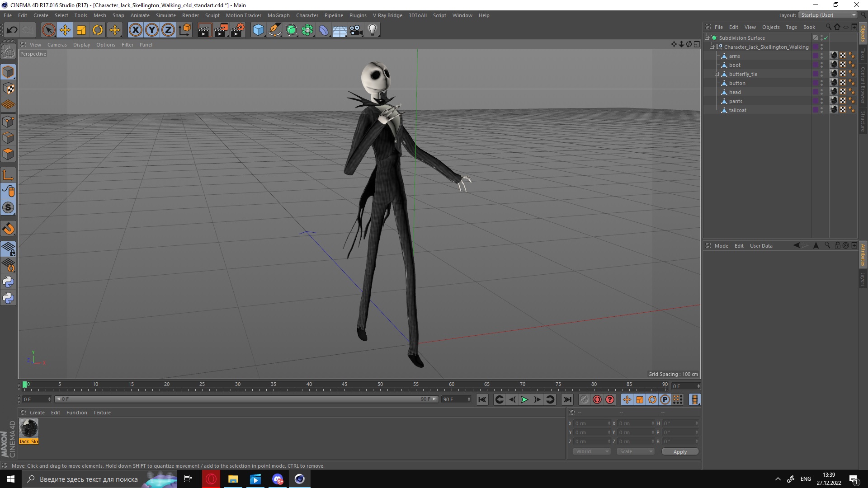Click the Render View clapperboard icon
868x488 pixels.
(204, 30)
